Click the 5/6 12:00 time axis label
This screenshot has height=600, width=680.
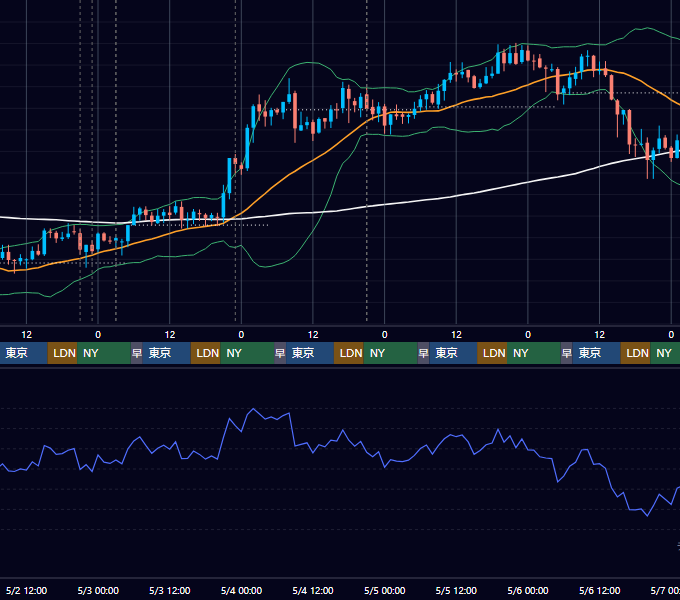tap(599, 590)
